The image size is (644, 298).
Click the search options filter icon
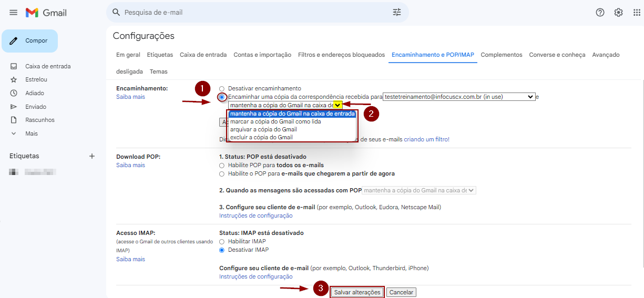click(396, 12)
